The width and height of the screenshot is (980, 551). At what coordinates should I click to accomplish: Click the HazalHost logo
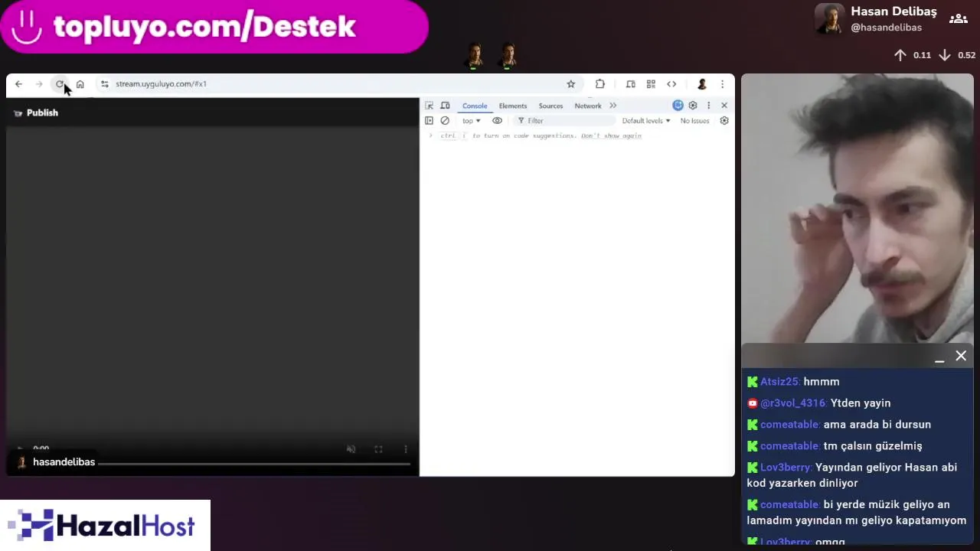(x=105, y=526)
